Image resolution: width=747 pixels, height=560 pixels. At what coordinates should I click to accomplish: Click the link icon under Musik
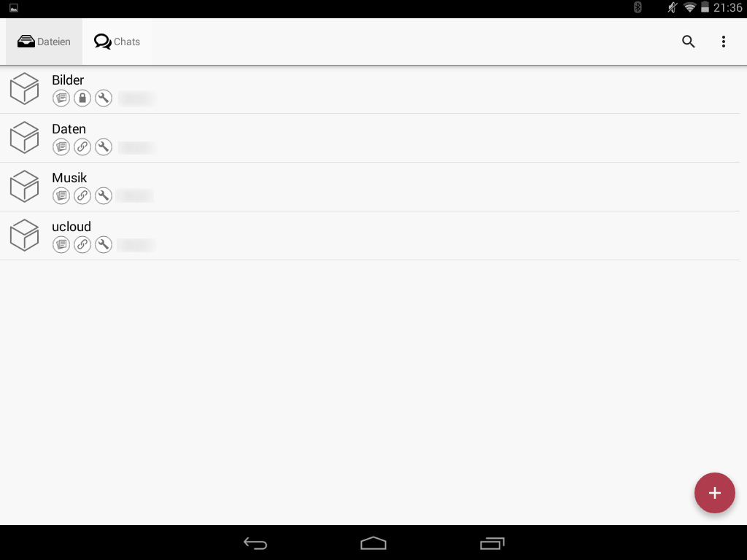82,195
